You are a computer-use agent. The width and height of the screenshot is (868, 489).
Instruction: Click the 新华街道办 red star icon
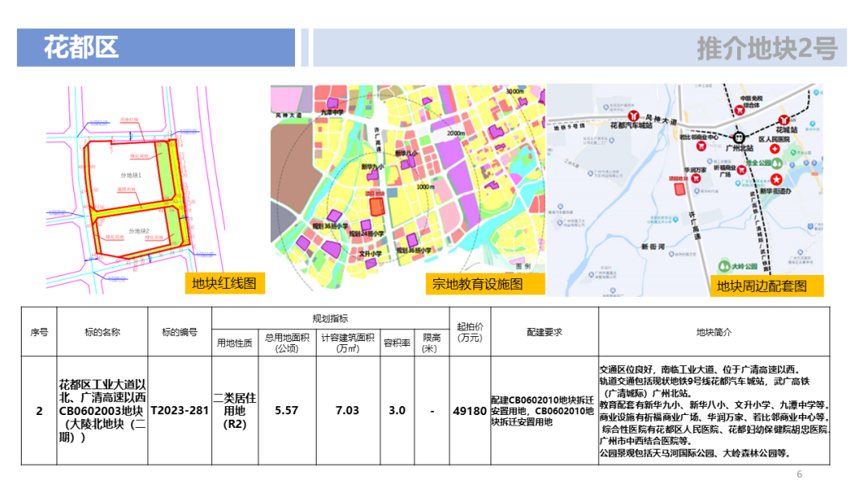pos(777,178)
